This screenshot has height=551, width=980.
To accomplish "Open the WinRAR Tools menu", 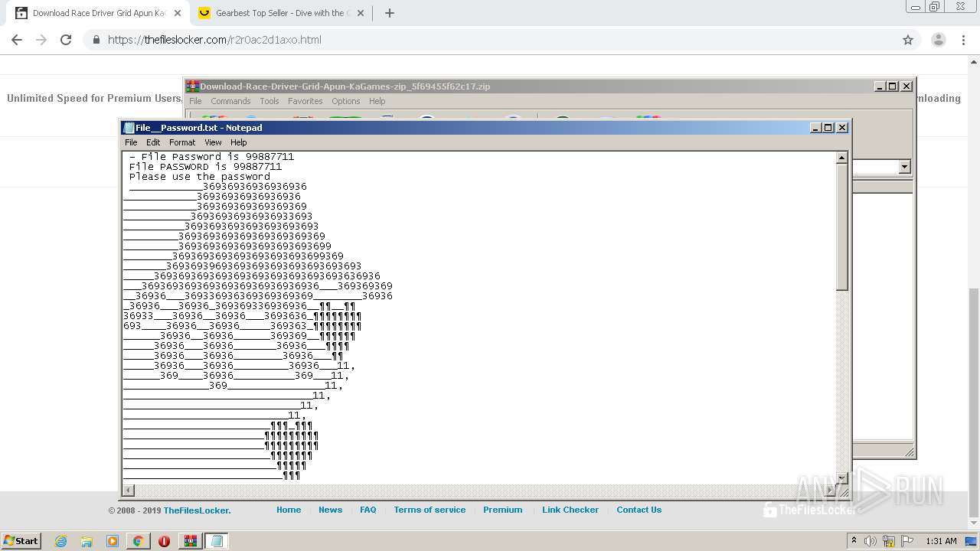I will click(269, 101).
